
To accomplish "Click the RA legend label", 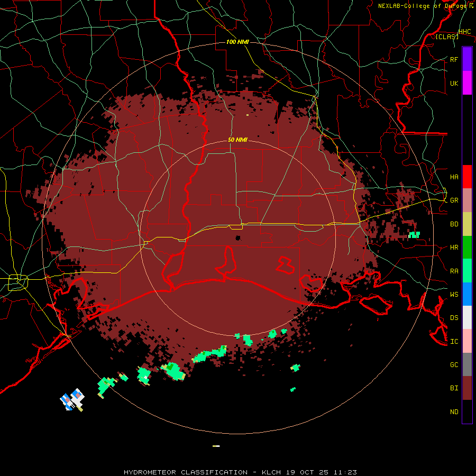I will point(454,271).
